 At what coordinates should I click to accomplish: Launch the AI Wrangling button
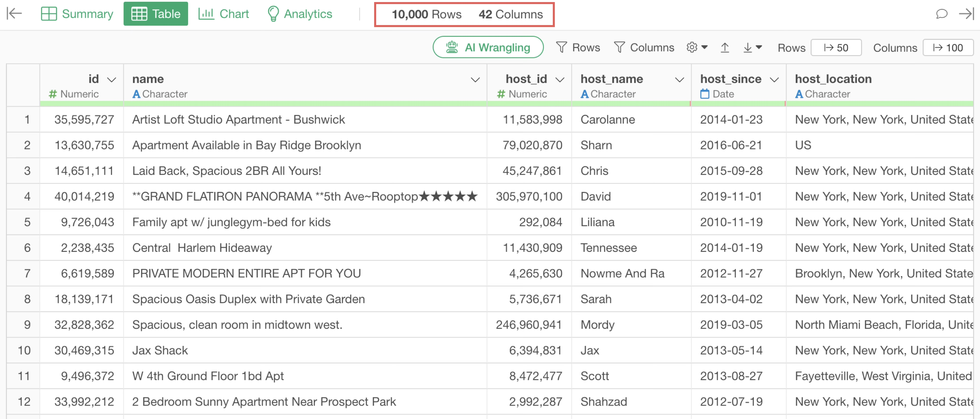(x=488, y=47)
